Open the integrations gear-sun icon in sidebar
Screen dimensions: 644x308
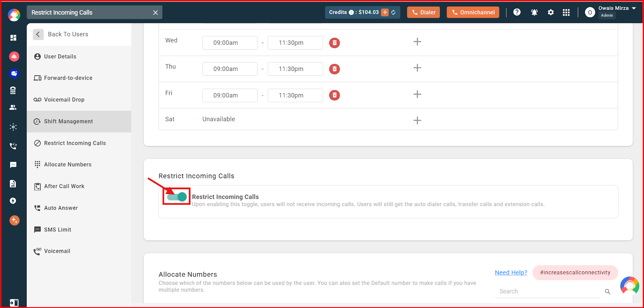[x=13, y=127]
